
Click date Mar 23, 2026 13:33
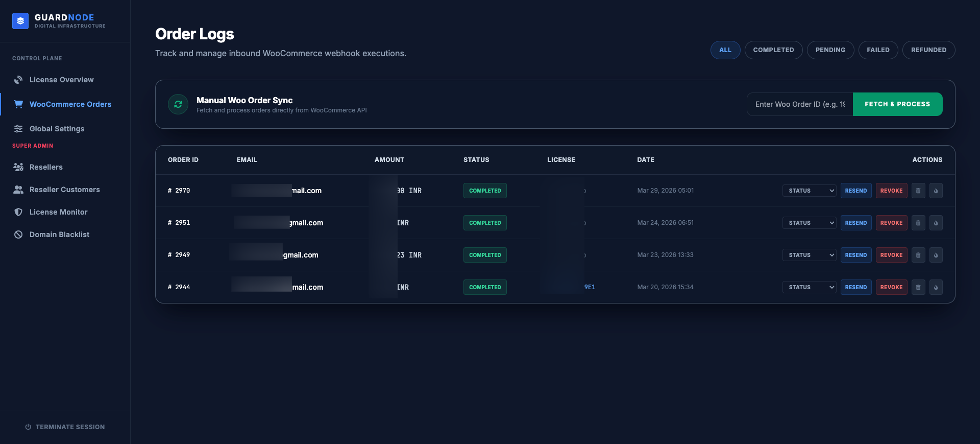click(x=665, y=255)
